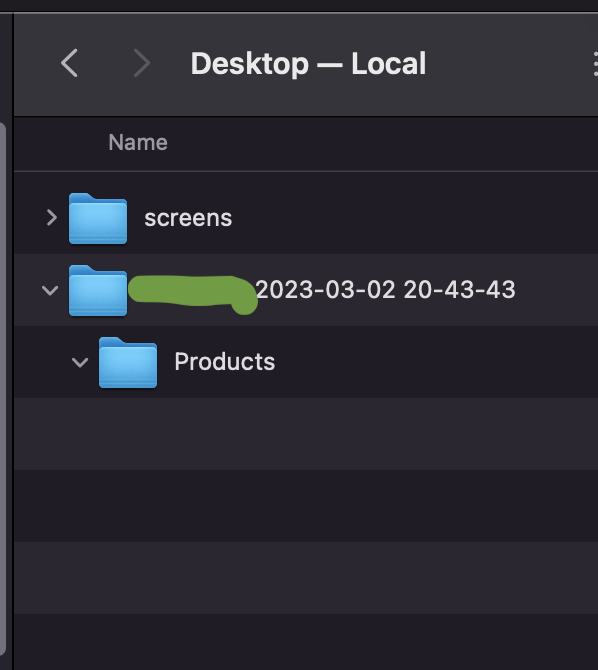Select the screens folder icon
This screenshot has width=598, height=670.
(98, 218)
